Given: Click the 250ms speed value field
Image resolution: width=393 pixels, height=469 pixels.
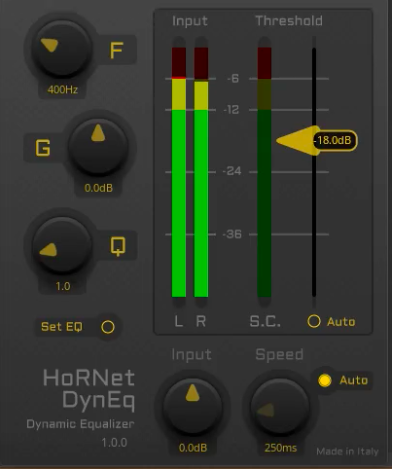Looking at the screenshot, I should (x=281, y=448).
